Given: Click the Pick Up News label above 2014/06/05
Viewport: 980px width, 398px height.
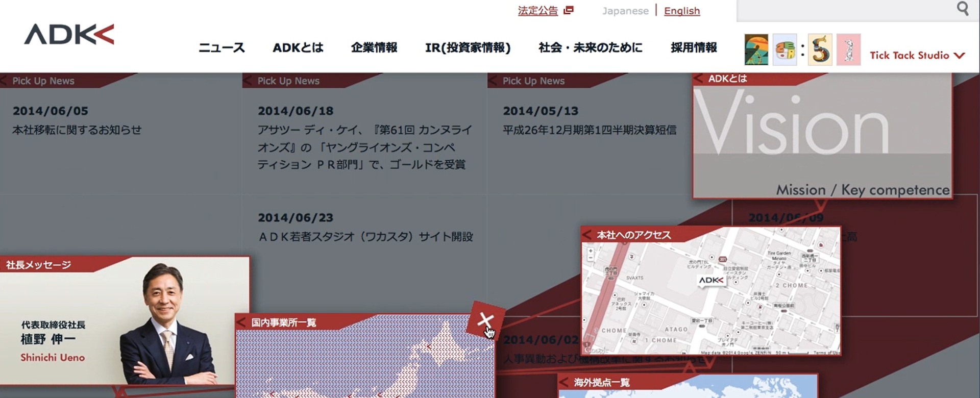Looking at the screenshot, I should 43,81.
